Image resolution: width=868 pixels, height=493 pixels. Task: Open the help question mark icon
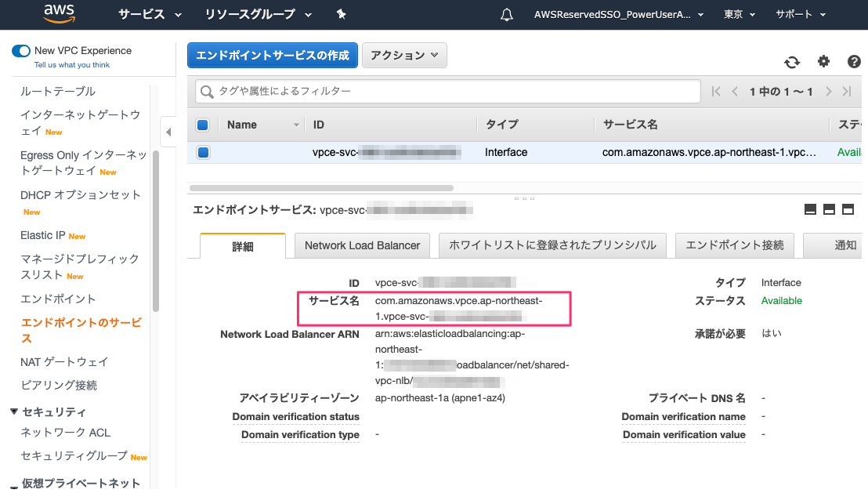pos(854,61)
